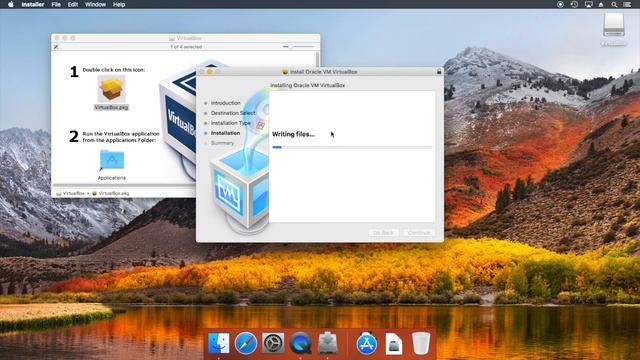The height and width of the screenshot is (360, 640).
Task: Click the '1 of 4 selected' status text
Action: 186,47
